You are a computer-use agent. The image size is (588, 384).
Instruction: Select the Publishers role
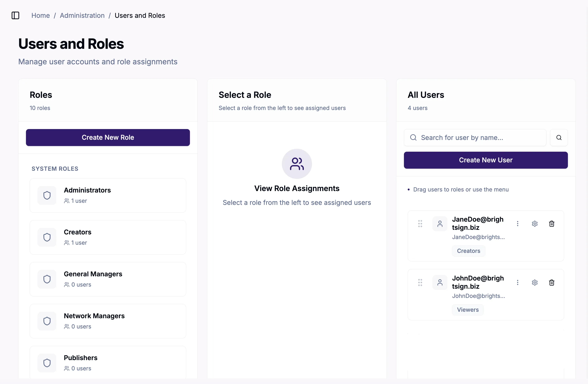(108, 362)
